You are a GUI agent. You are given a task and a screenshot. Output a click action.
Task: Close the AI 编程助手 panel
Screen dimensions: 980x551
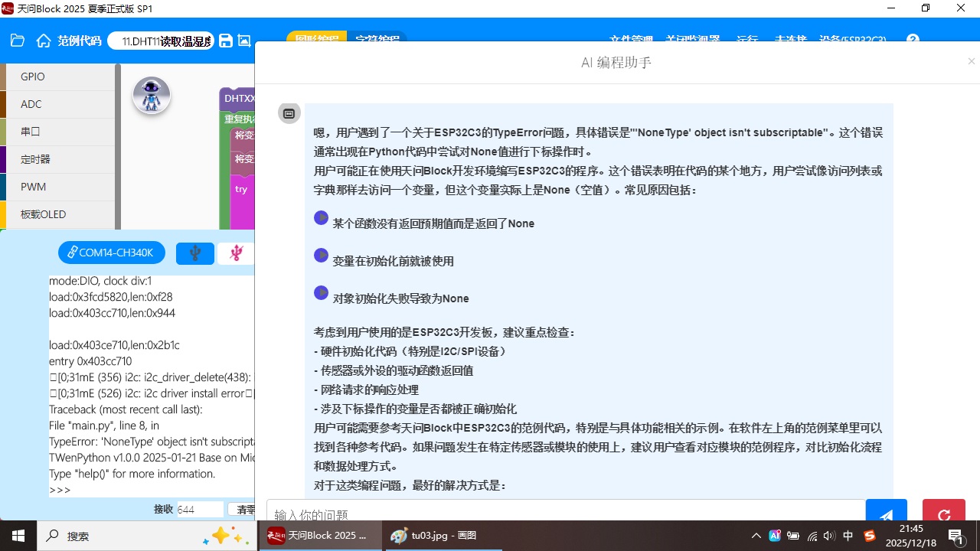pyautogui.click(x=972, y=61)
